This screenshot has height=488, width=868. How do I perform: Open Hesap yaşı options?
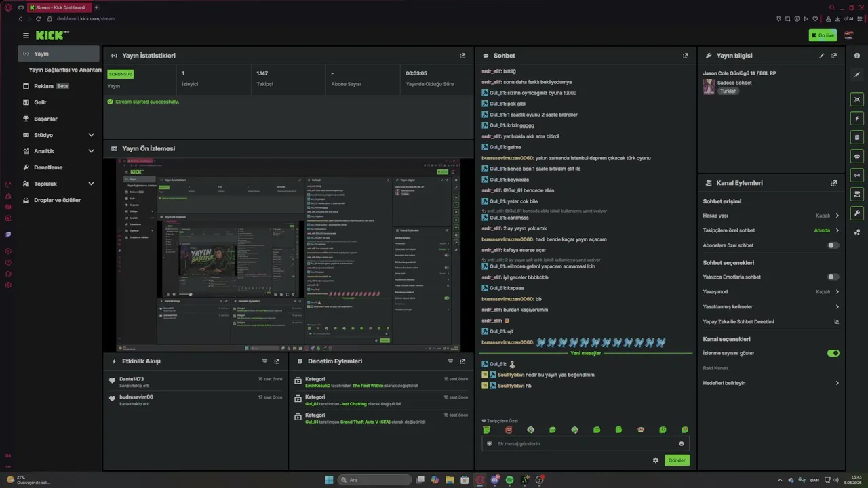771,216
